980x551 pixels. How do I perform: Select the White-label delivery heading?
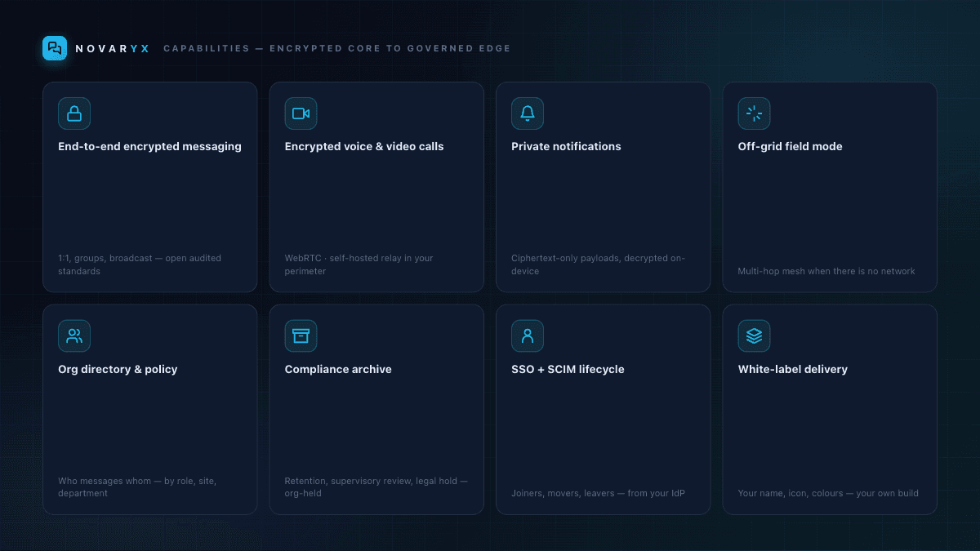[x=793, y=369]
